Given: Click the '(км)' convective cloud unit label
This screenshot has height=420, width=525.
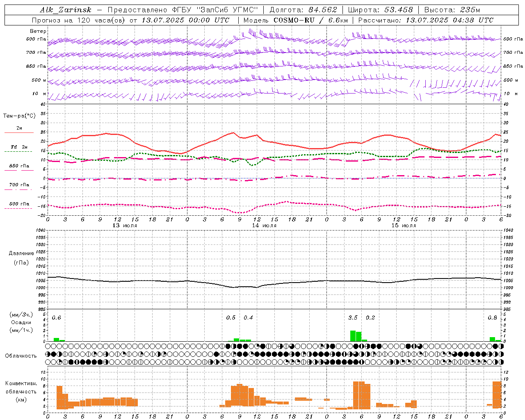Looking at the screenshot, I should pyautogui.click(x=21, y=399).
